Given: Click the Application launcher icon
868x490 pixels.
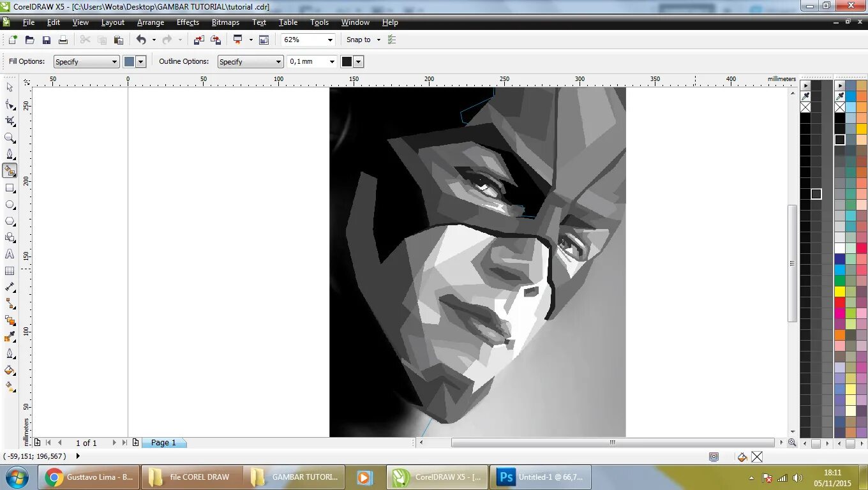Looking at the screenshot, I should pyautogui.click(x=238, y=40).
